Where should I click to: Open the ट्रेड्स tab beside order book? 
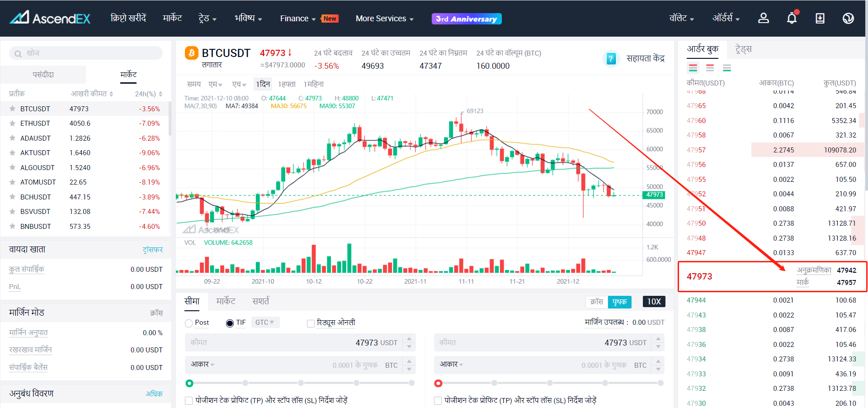click(x=743, y=49)
